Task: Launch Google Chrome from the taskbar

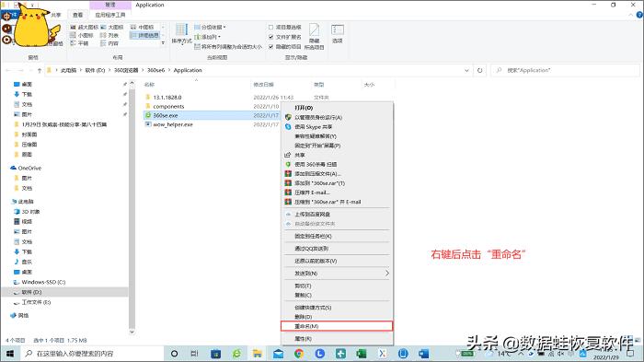Action: [x=299, y=354]
